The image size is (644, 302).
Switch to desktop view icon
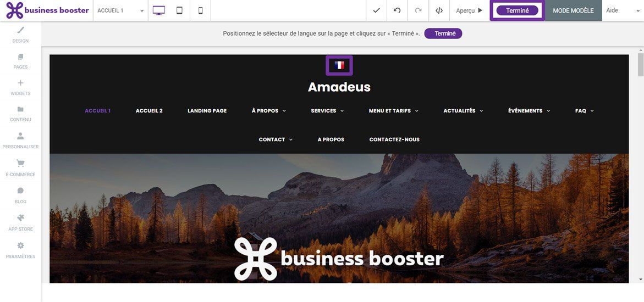point(159,10)
